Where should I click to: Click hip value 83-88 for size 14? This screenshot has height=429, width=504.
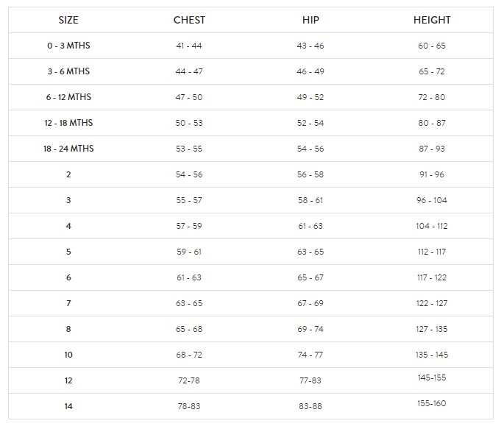[x=310, y=405]
